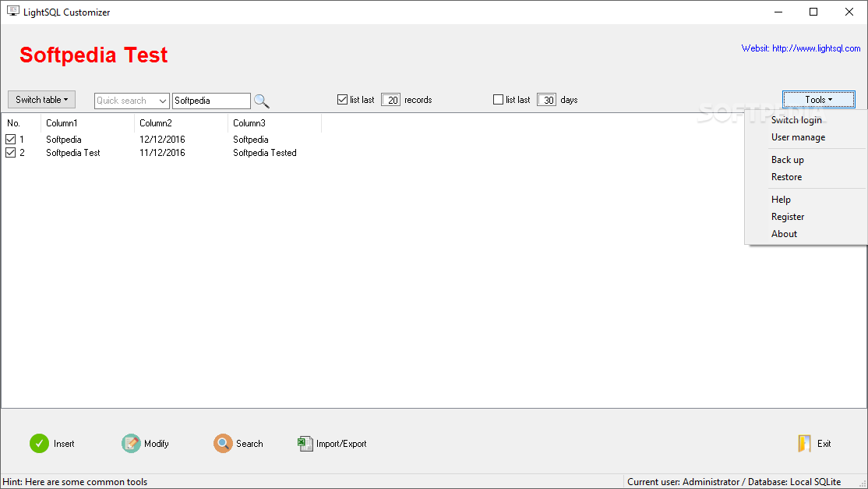Enable the list last days checkbox
Screen dimensions: 868x489
click(x=498, y=100)
